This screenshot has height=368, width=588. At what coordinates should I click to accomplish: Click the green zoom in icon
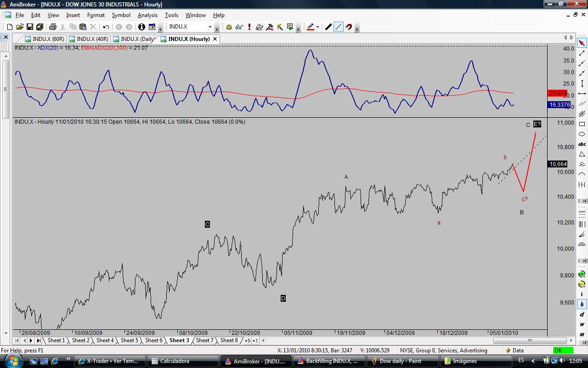click(582, 274)
